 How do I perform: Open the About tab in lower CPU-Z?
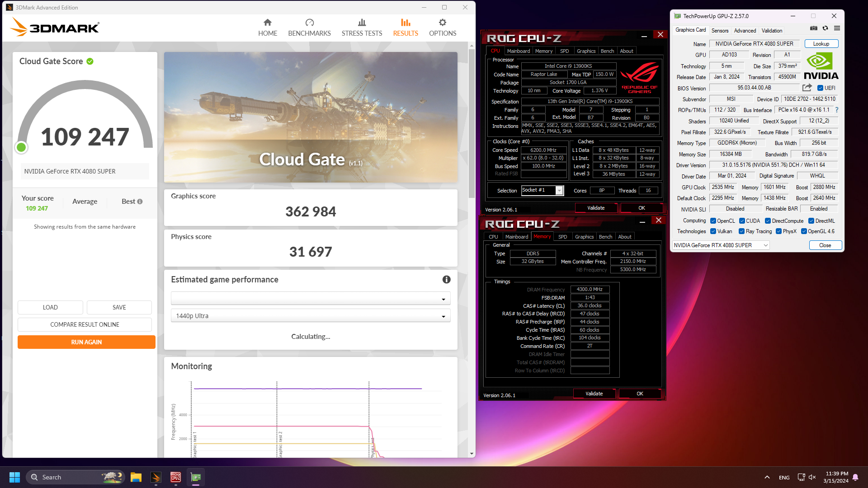click(x=625, y=237)
